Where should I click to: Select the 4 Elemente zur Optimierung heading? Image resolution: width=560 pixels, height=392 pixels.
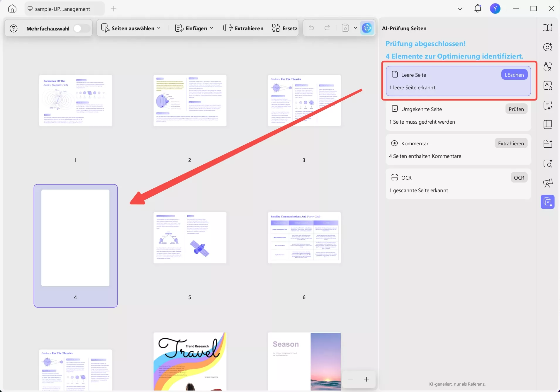point(454,56)
